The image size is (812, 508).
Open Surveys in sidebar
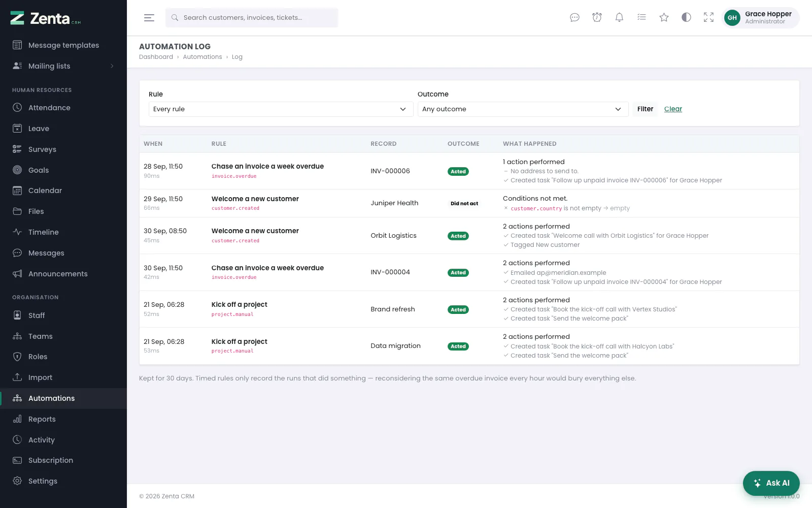pos(63,149)
